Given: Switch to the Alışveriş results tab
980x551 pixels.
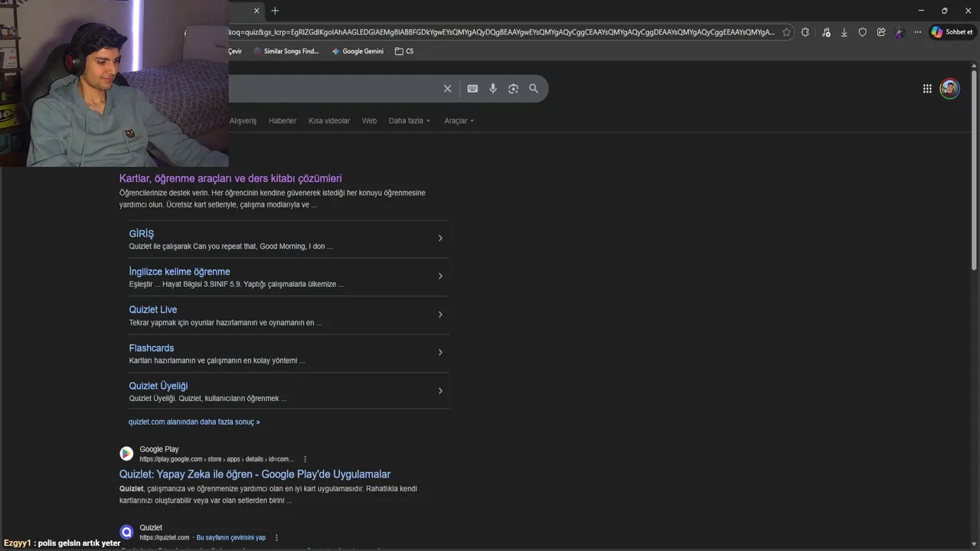Looking at the screenshot, I should click(243, 121).
